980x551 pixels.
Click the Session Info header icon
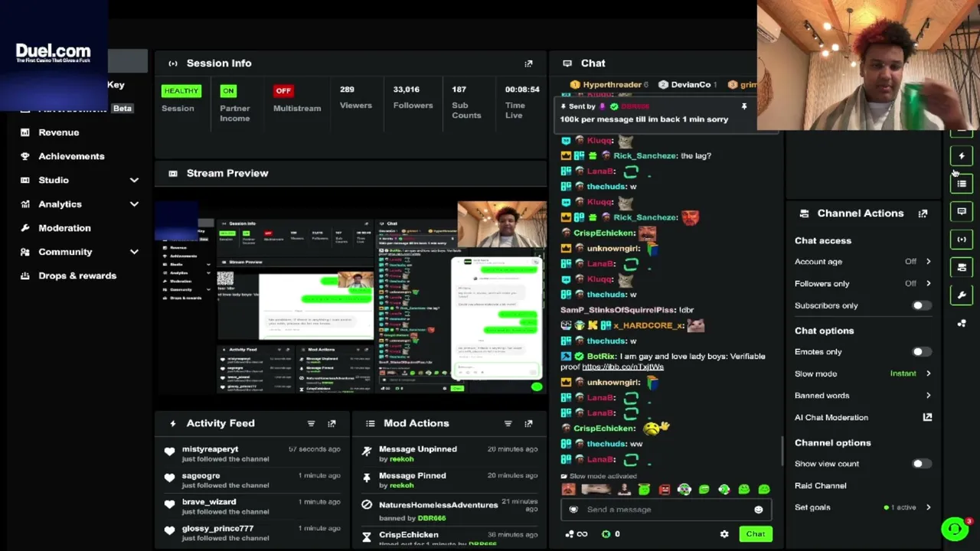tap(173, 64)
